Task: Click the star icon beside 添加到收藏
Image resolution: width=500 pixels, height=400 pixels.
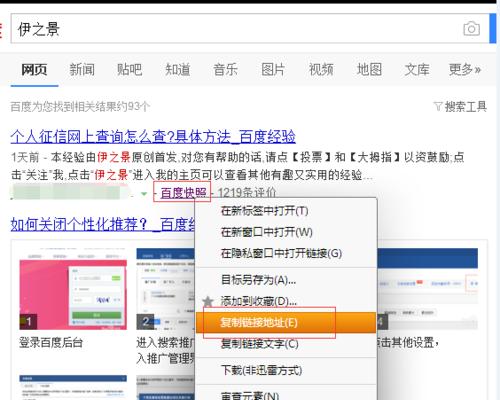Action: 208,301
